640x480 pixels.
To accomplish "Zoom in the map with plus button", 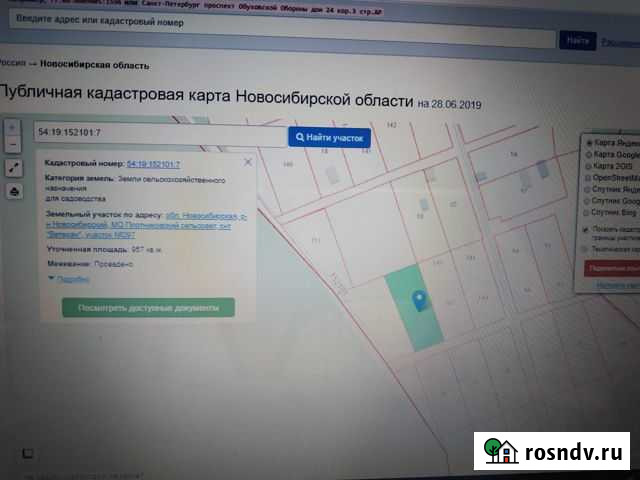I will click(x=12, y=128).
